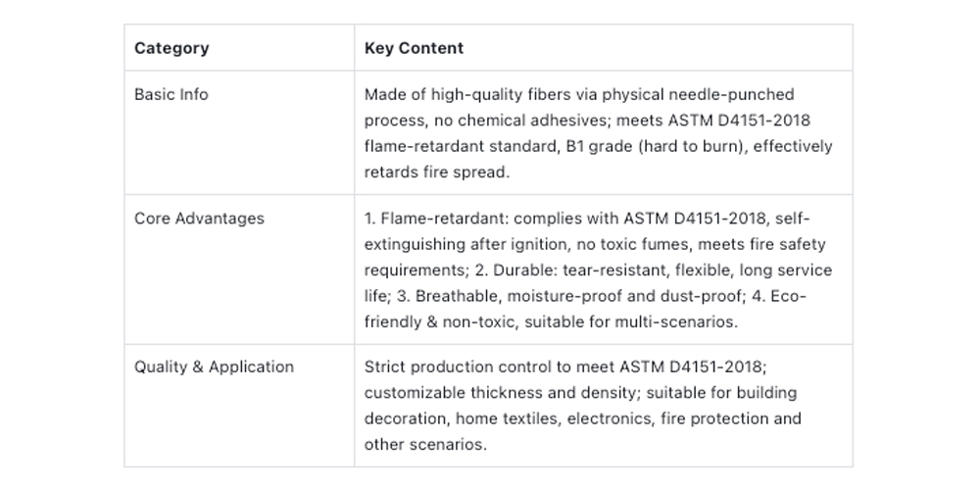Click "other scenarios." in last row

pos(425,444)
